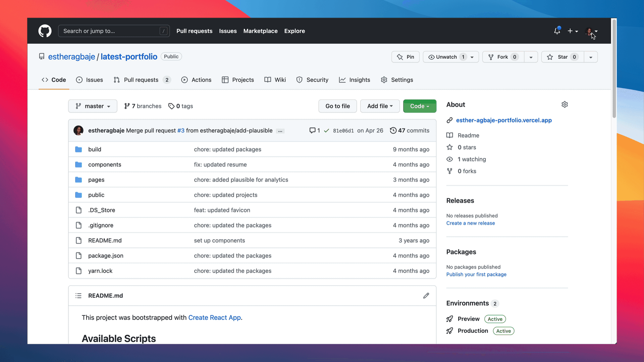644x362 pixels.
Task: Open the Projects tab
Action: pyautogui.click(x=238, y=80)
